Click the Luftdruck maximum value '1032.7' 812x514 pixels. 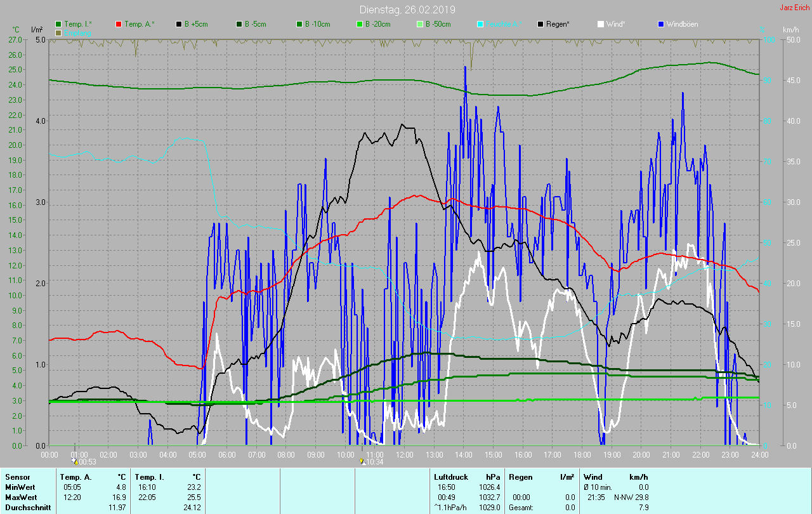(489, 497)
